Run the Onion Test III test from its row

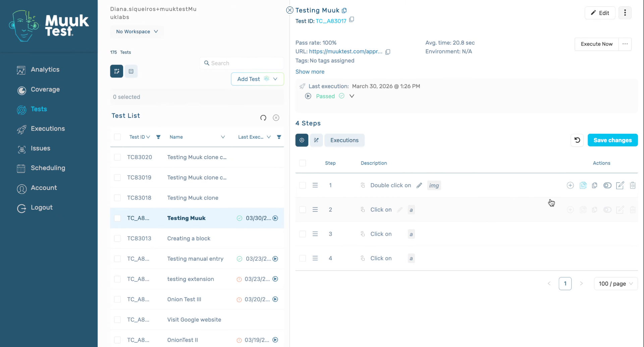[275, 299]
